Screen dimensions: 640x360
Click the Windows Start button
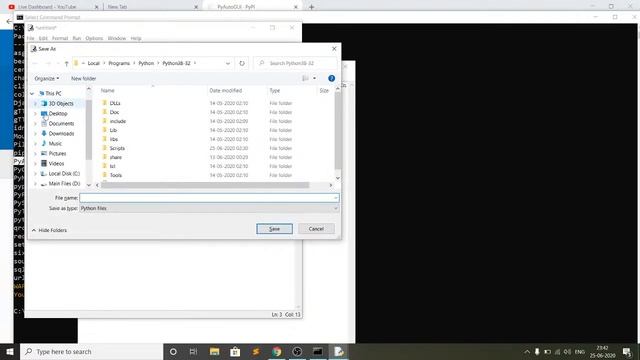click(10, 351)
